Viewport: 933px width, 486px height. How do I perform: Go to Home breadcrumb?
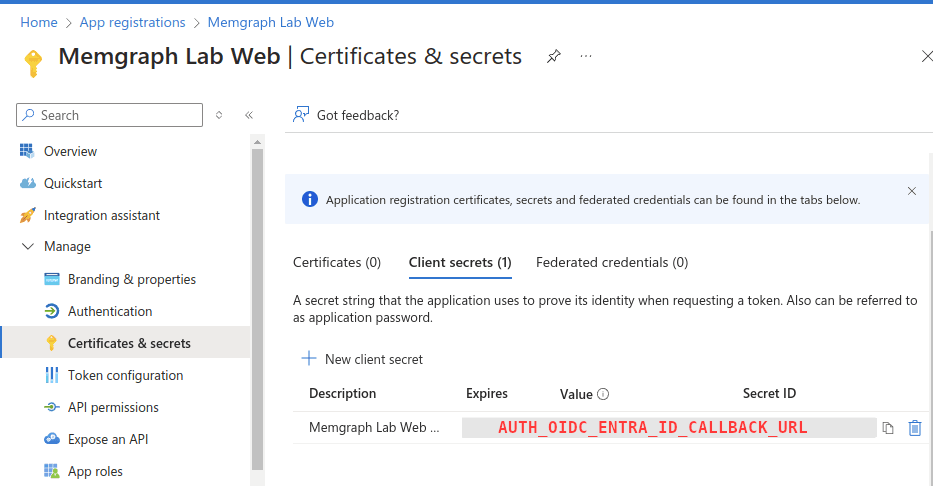pyautogui.click(x=39, y=22)
